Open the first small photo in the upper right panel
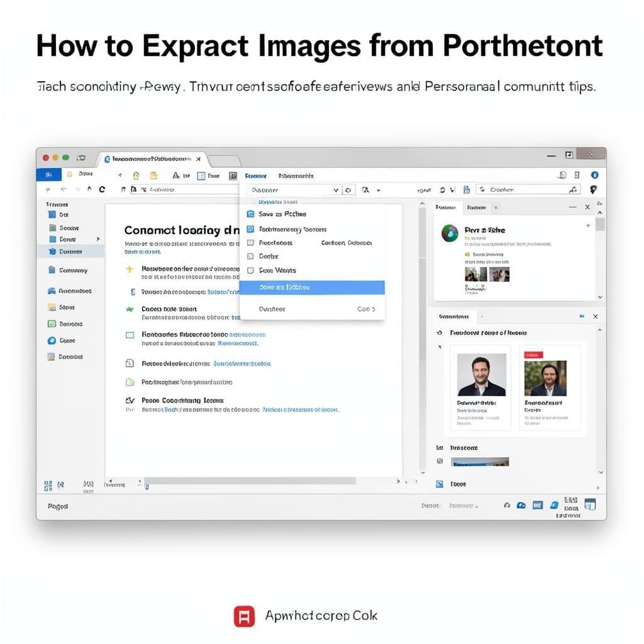Image resolution: width=644 pixels, height=644 pixels. click(476, 274)
